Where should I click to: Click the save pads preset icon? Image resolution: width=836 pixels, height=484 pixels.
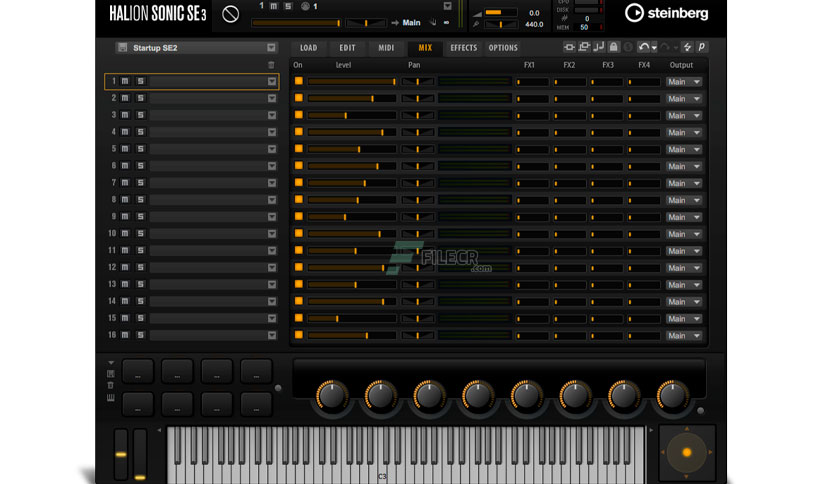[x=110, y=374]
